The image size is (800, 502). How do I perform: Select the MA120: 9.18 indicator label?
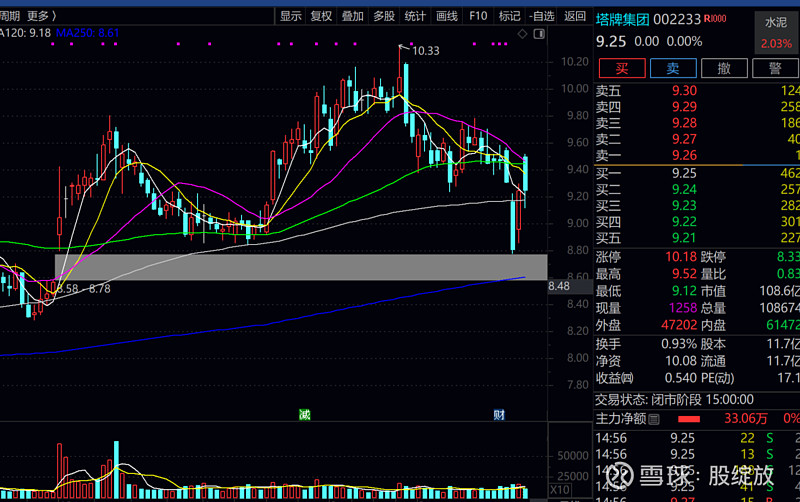coord(25,33)
